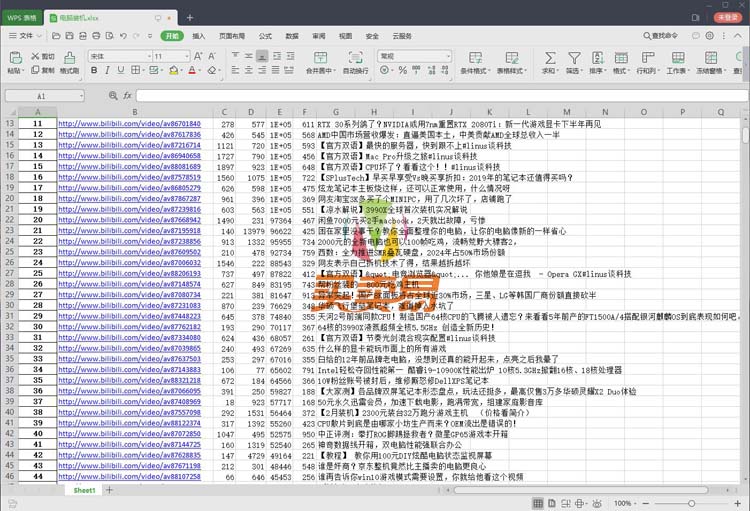
Task: Click the Worksheet icon in ribbon
Action: (x=678, y=58)
